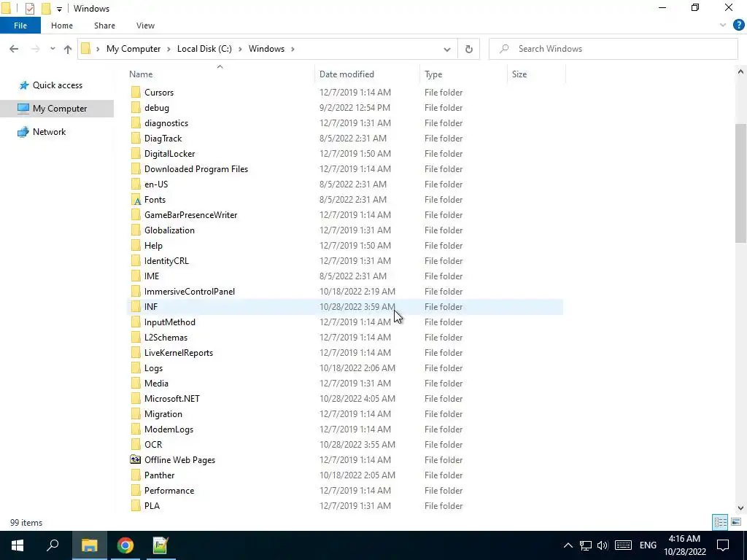This screenshot has height=560, width=747.
Task: Expand the ribbon with the chevron
Action: (x=723, y=26)
